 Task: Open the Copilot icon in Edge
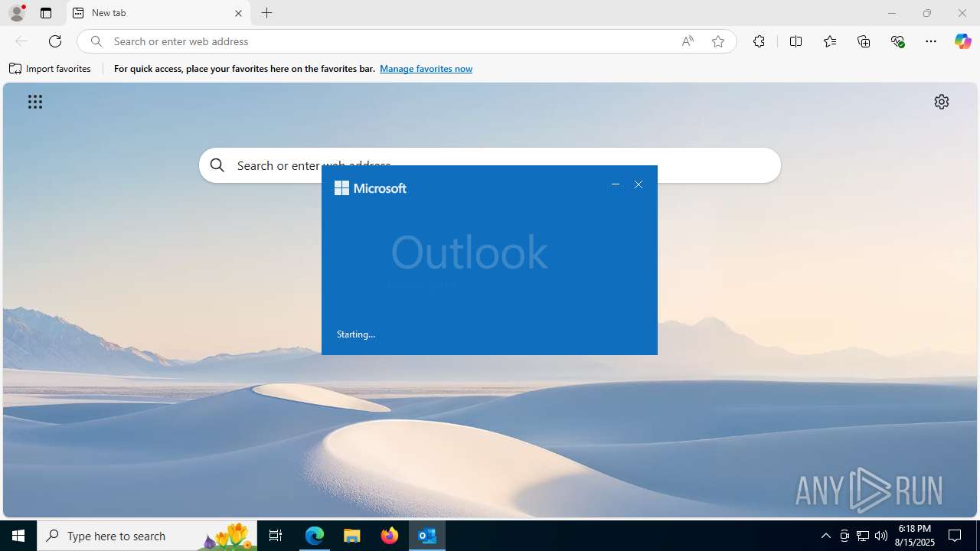click(962, 41)
